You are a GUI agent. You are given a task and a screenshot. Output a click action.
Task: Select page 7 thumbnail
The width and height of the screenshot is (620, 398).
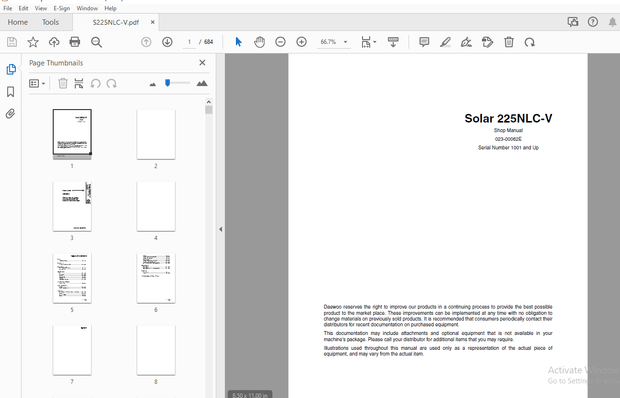click(72, 350)
